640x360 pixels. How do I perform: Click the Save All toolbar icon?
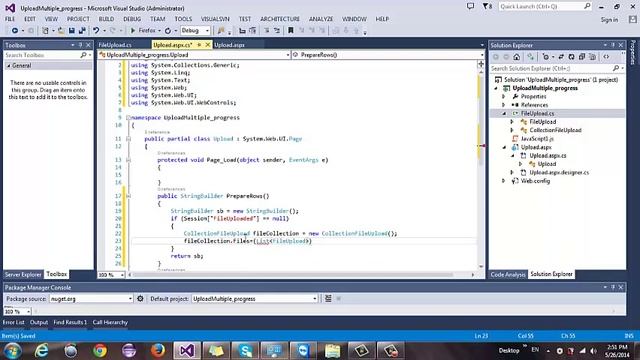(x=82, y=31)
